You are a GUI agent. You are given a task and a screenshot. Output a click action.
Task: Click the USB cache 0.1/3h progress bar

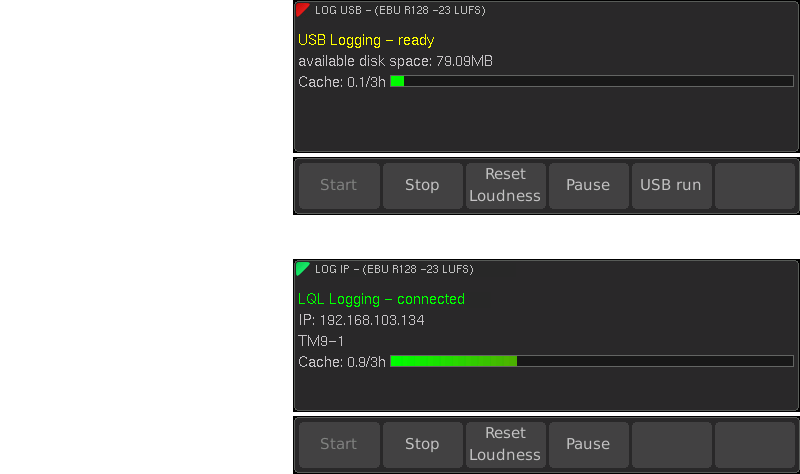(x=592, y=81)
